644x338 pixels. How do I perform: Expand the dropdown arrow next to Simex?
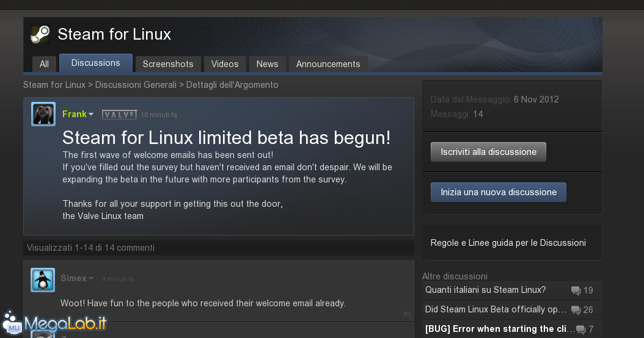[91, 279]
